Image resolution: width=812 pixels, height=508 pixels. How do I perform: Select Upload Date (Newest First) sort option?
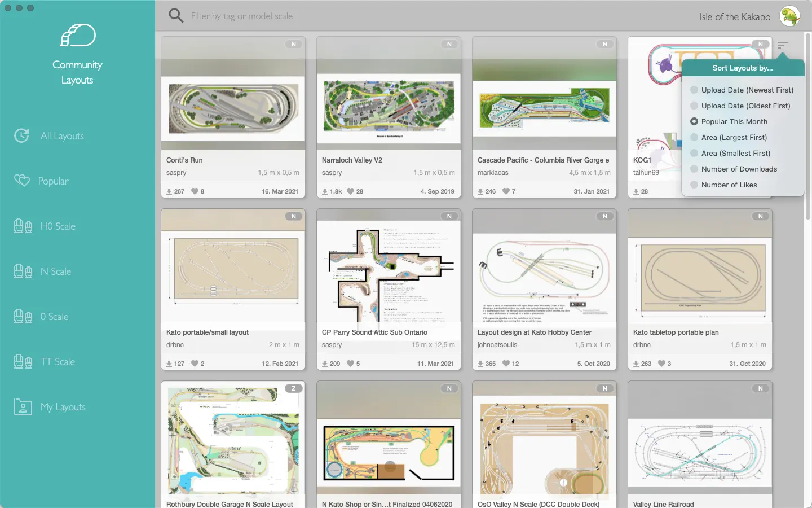click(x=743, y=90)
